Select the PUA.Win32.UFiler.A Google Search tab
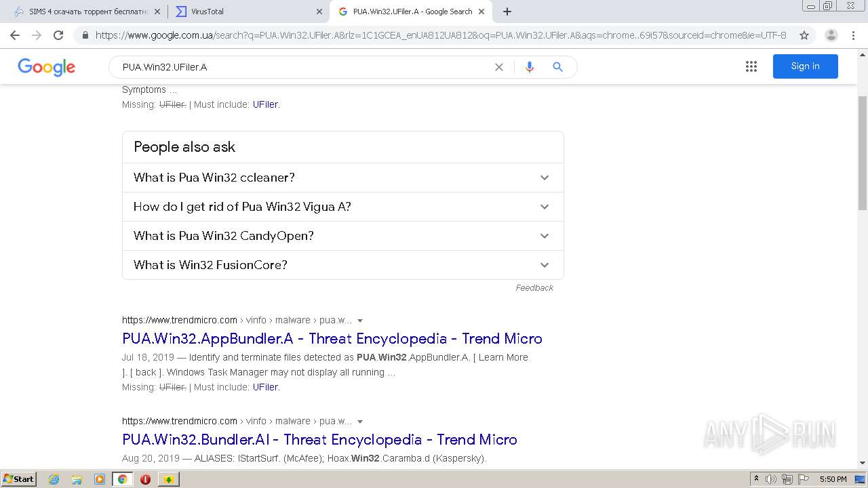 [x=410, y=12]
